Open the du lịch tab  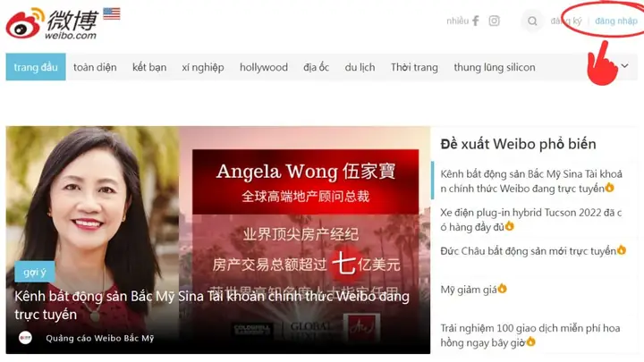[x=360, y=67]
